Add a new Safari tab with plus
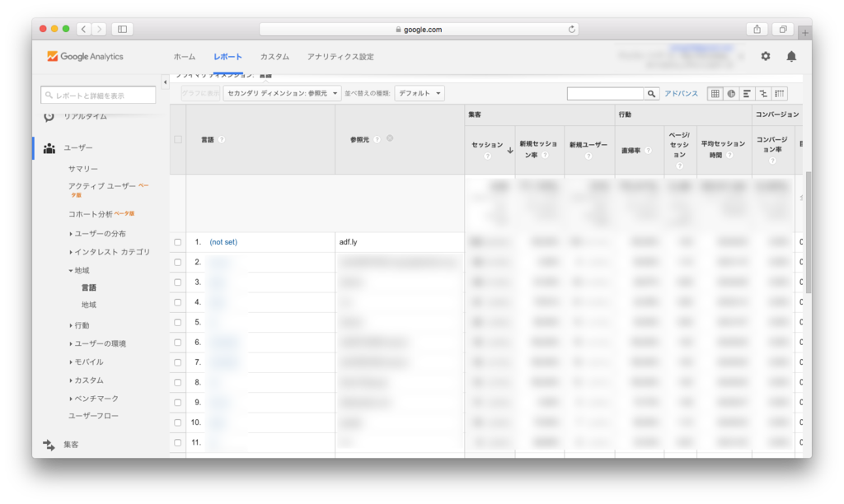The image size is (844, 504). pyautogui.click(x=805, y=33)
